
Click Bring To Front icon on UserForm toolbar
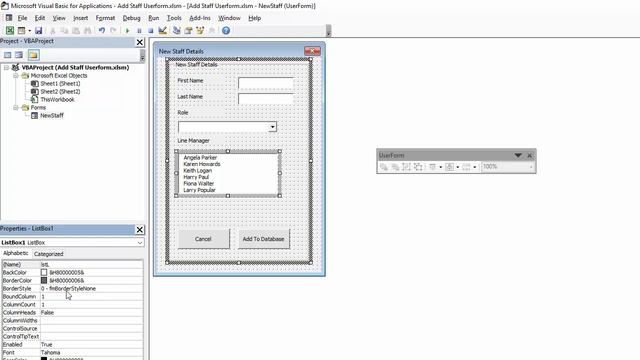point(384,167)
